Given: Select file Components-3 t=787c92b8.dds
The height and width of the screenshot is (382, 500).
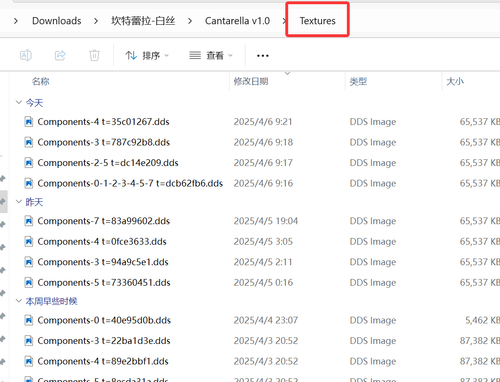Looking at the screenshot, I should [x=104, y=142].
